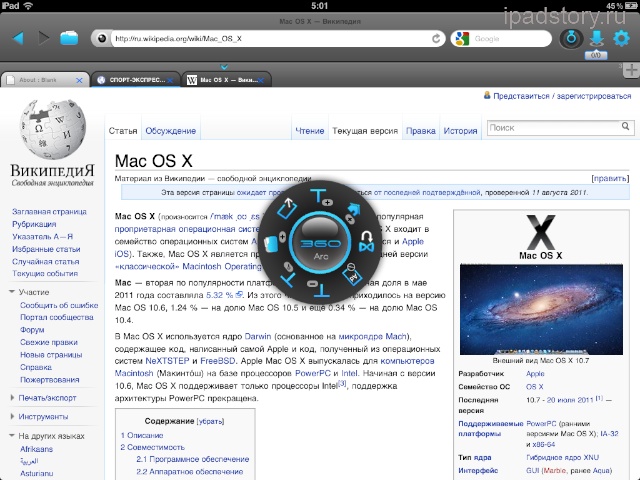640x480 pixels.
Task: Open the История history tab
Action: tap(460, 131)
